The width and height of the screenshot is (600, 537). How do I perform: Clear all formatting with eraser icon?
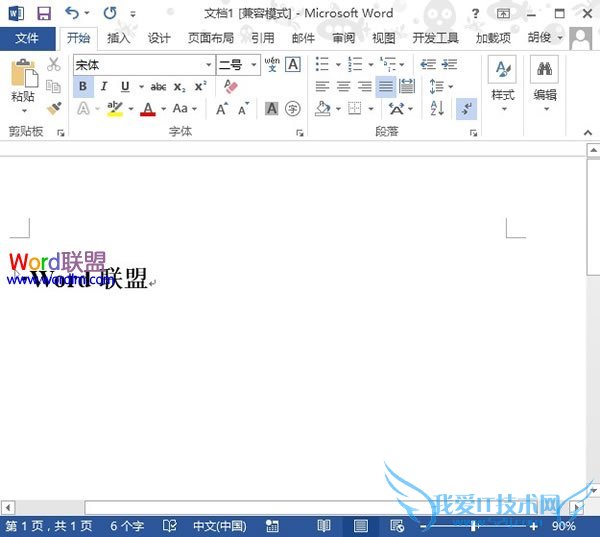click(x=231, y=87)
